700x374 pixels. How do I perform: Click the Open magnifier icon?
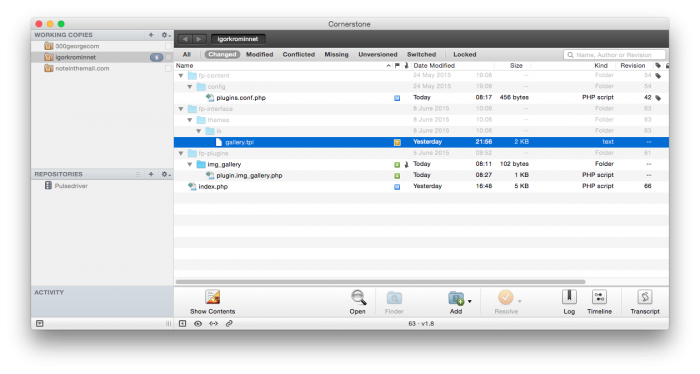click(x=358, y=297)
